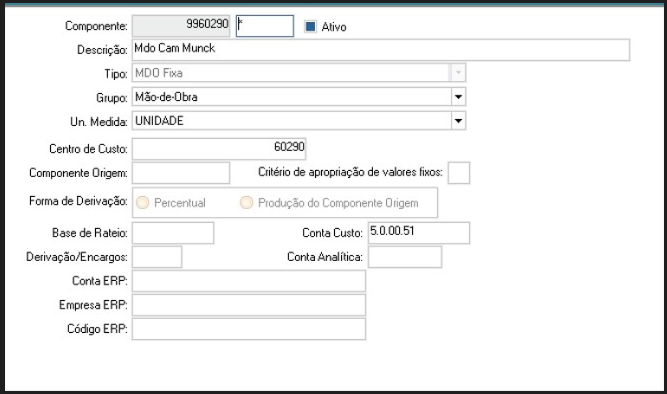Image resolution: width=667 pixels, height=394 pixels.
Task: Toggle the Ativo checkbox
Action: point(311,26)
